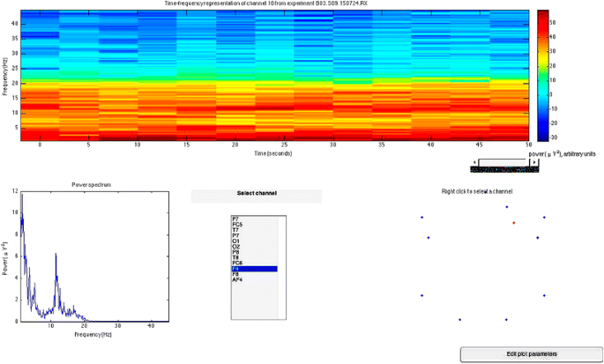This screenshot has height=364, width=604.
Task: Click the 'Time (seconds)' axis label
Action: point(273,153)
